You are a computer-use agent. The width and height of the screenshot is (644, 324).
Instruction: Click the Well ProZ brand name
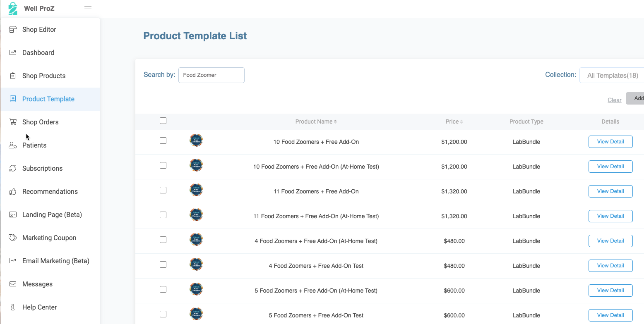[39, 8]
